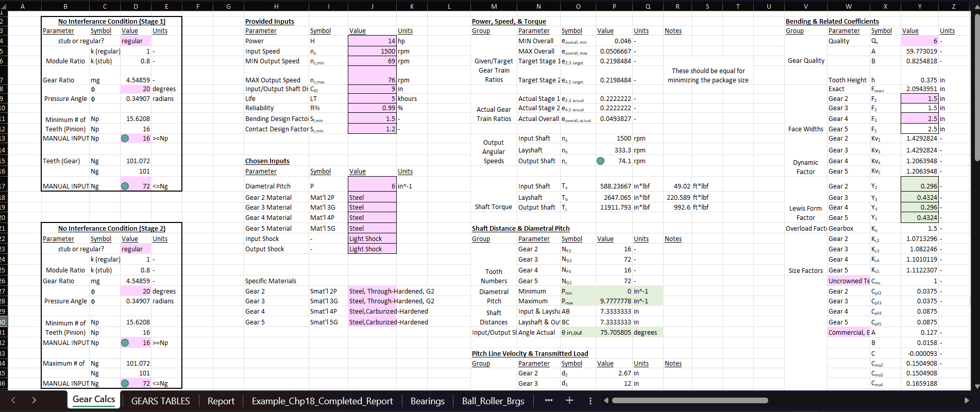
Task: Select Output Shaft torque 11911.793 cell
Action: [614, 208]
